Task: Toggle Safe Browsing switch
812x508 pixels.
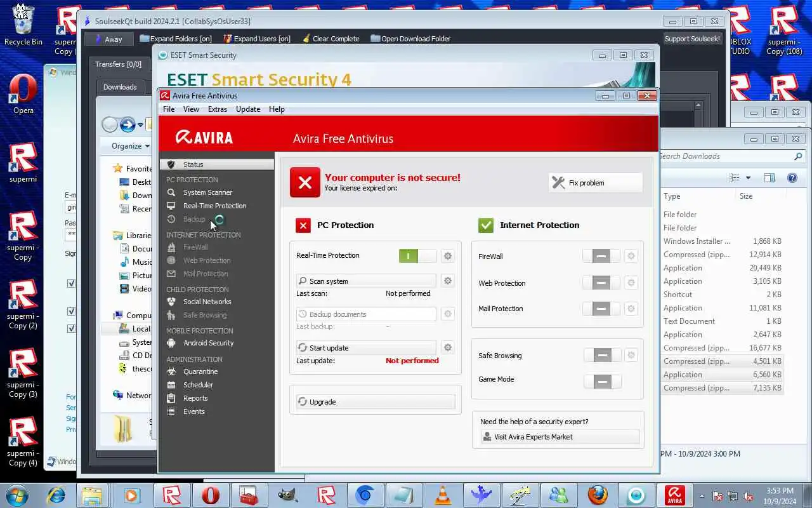Action: 603,356
